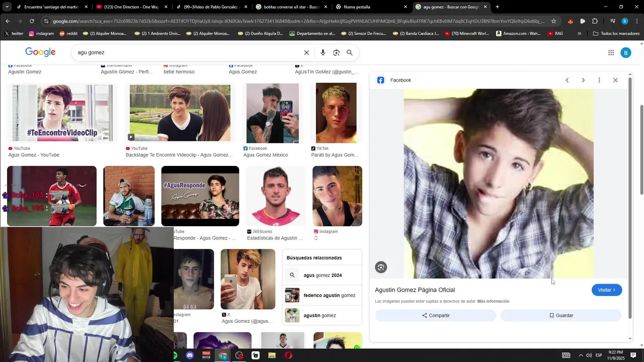644x362 pixels.
Task: Open ESP language indicator in tray
Action: point(599,355)
